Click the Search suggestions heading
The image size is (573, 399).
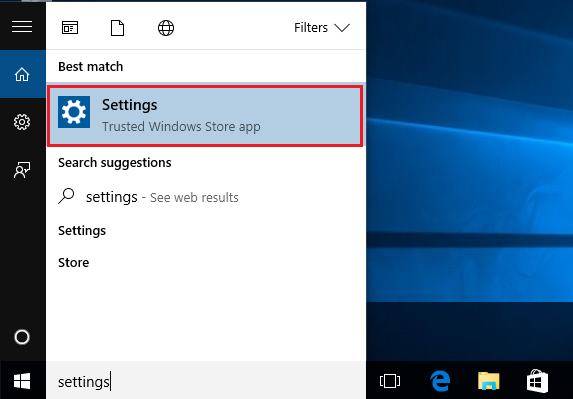click(x=114, y=163)
